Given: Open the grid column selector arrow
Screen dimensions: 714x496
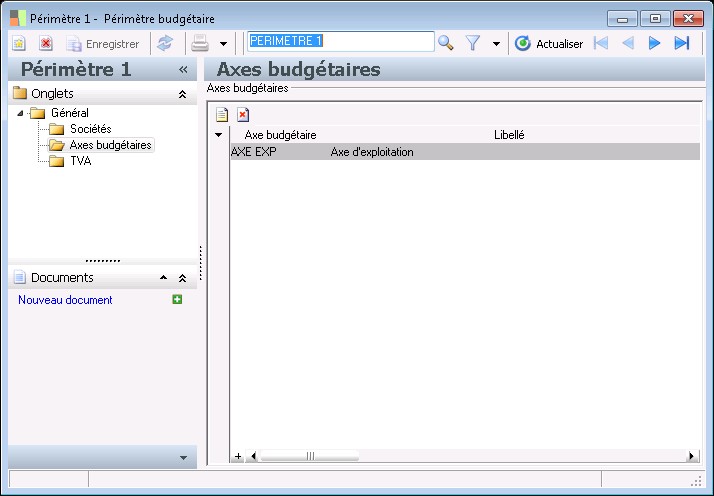Looking at the screenshot, I should 219,135.
